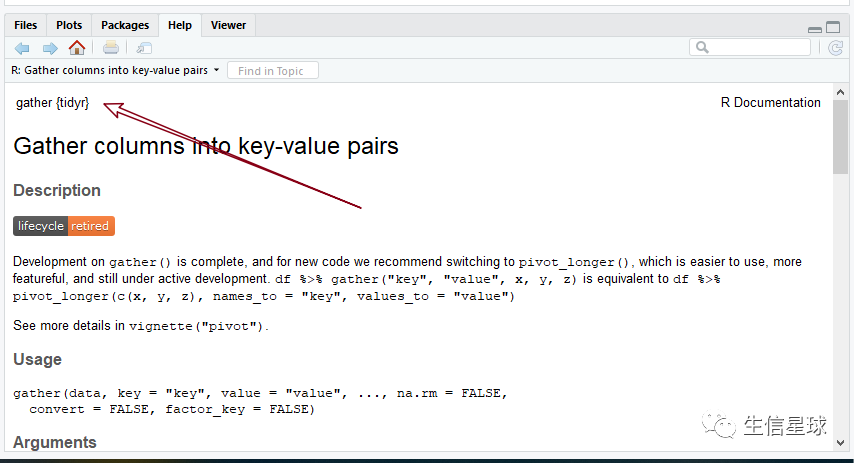This screenshot has height=463, width=854.
Task: Click the vignette("pivot") code text
Action: [x=196, y=326]
